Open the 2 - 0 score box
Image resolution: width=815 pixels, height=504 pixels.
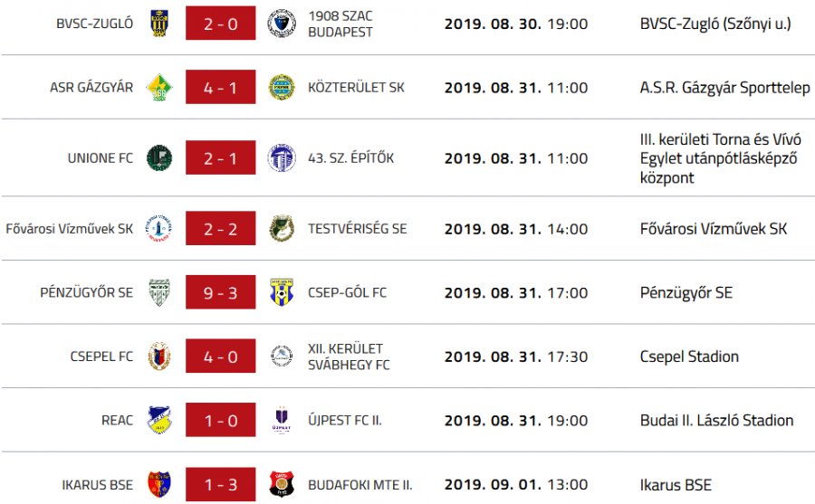click(221, 24)
